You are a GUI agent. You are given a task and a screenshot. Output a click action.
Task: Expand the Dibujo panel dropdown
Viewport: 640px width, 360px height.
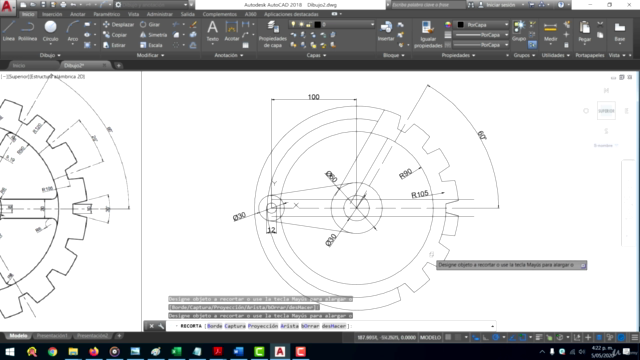point(51,55)
